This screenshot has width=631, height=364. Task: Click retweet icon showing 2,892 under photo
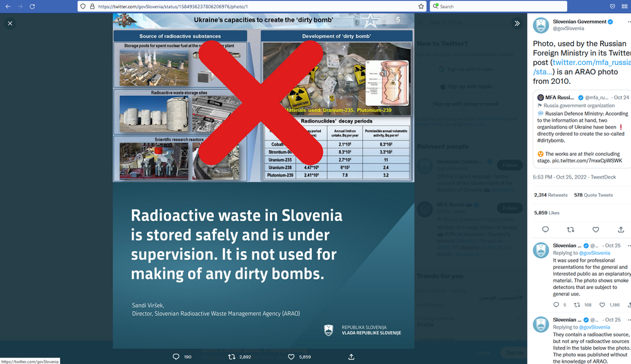232,357
